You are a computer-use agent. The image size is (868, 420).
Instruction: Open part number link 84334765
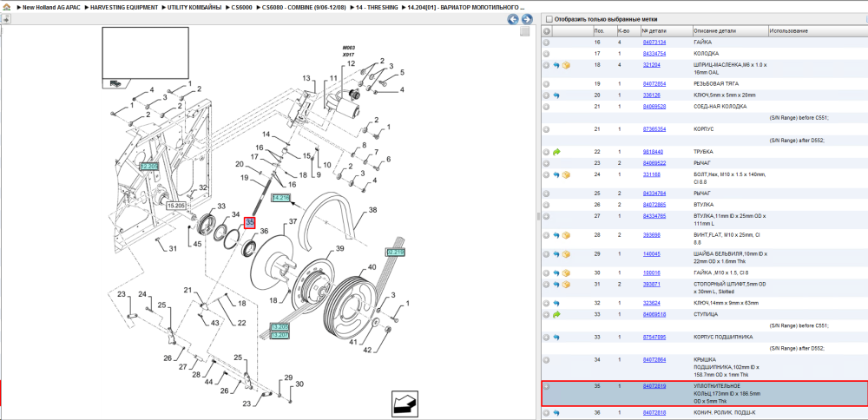click(x=654, y=216)
